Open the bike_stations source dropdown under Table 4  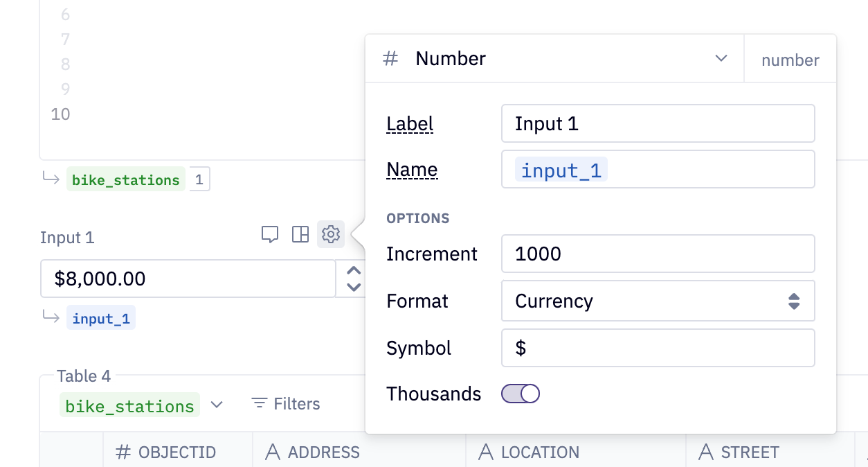coord(216,404)
